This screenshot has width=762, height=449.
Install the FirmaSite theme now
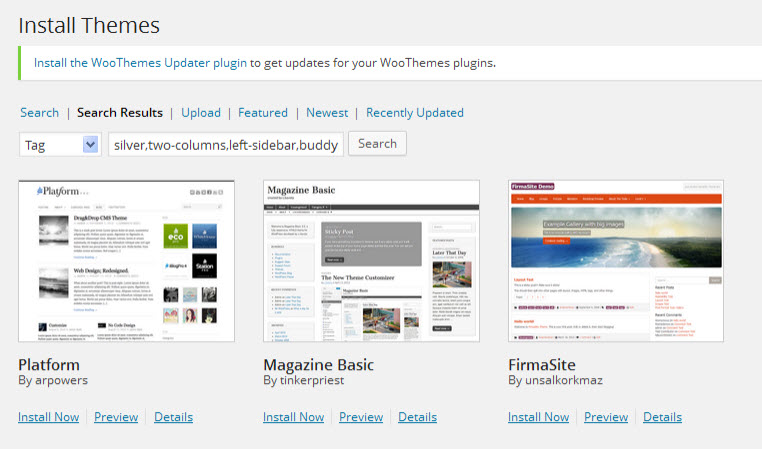click(538, 417)
